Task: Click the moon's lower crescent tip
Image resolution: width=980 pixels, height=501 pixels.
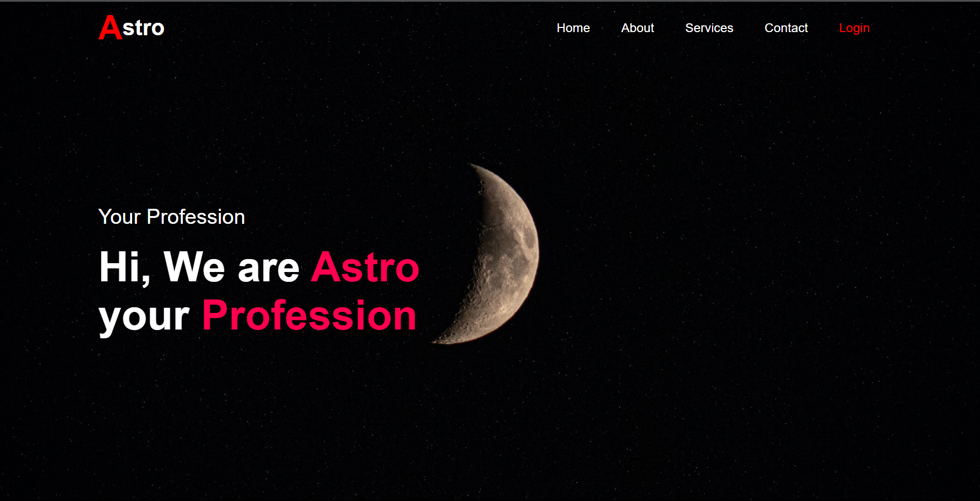Action: click(441, 341)
